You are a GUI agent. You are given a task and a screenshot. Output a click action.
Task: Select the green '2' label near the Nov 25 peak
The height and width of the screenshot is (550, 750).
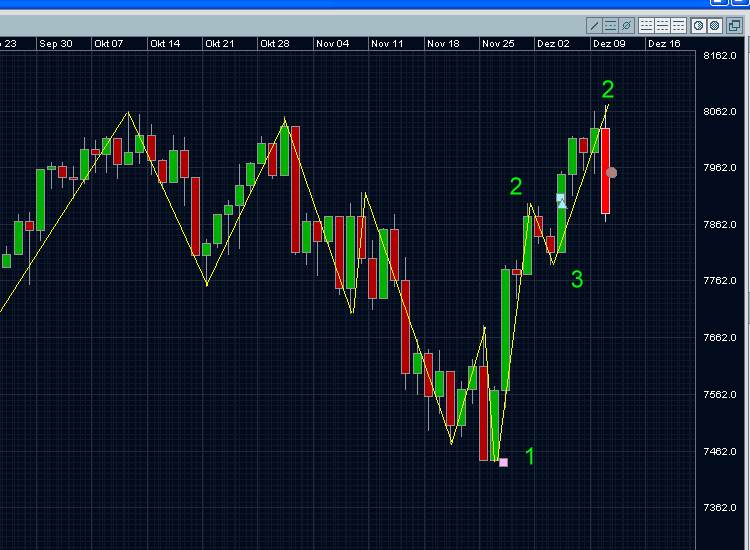pos(516,186)
